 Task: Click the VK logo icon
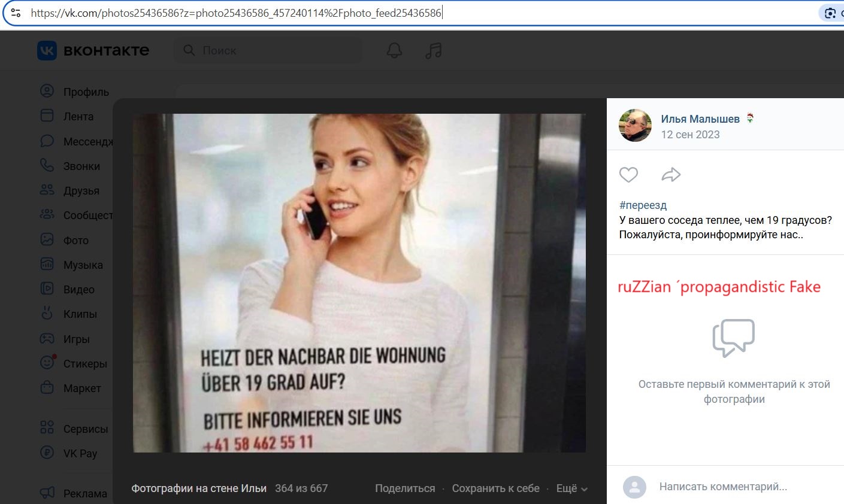[x=47, y=51]
